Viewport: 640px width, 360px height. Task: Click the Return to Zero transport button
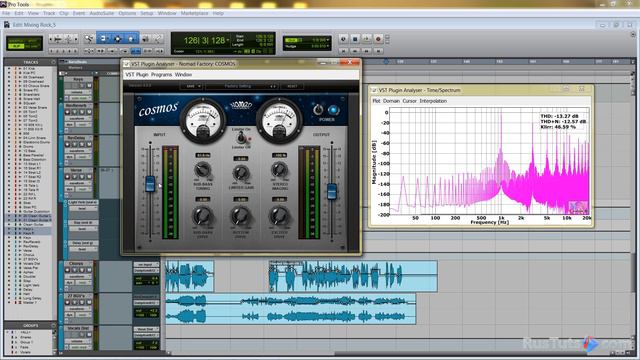point(343,51)
